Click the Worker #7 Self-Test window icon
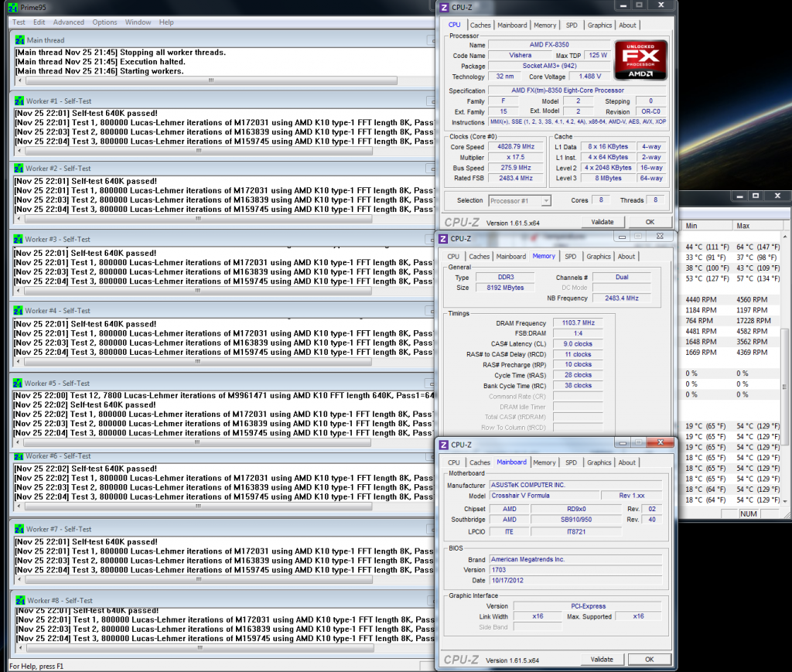 click(19, 529)
